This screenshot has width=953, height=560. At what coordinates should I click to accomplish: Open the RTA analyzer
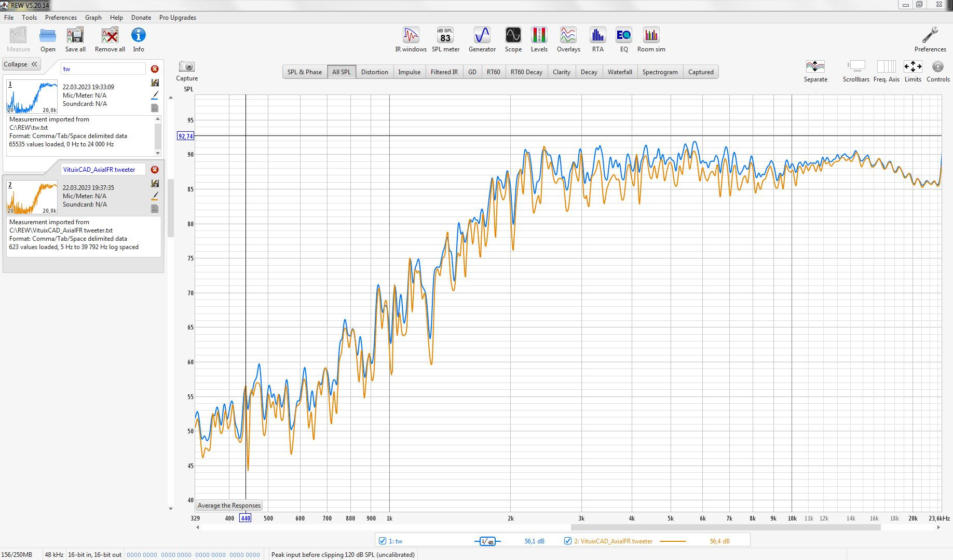click(x=597, y=39)
